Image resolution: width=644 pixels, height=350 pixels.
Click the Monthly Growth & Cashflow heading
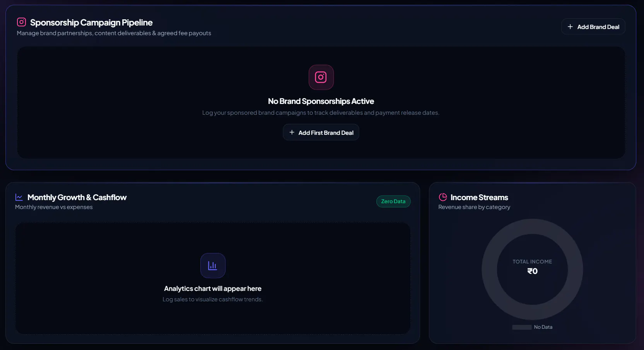(x=77, y=197)
